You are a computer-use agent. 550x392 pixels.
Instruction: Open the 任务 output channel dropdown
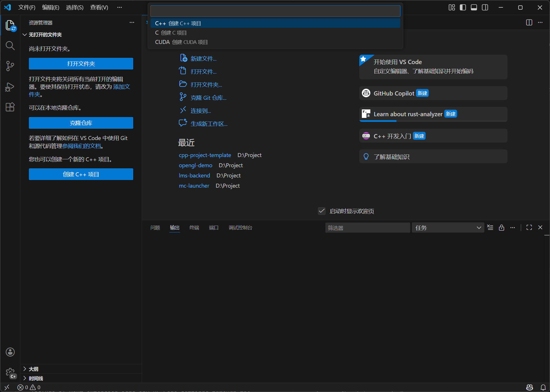pos(447,227)
